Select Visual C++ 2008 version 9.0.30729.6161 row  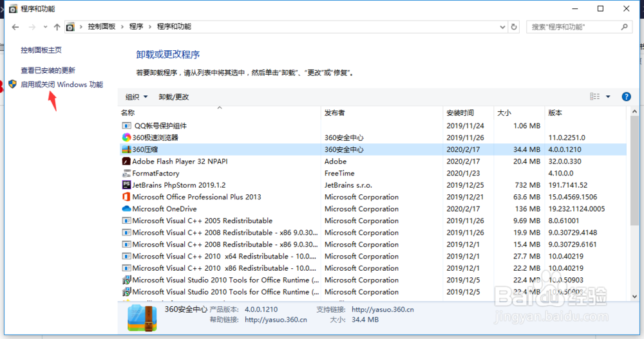click(373, 244)
